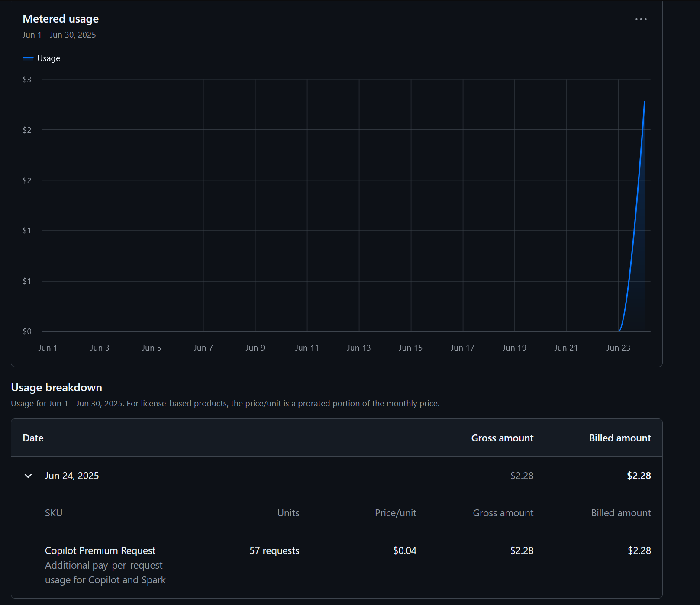Click the Jun 24 bold $2.28 billed total

639,476
